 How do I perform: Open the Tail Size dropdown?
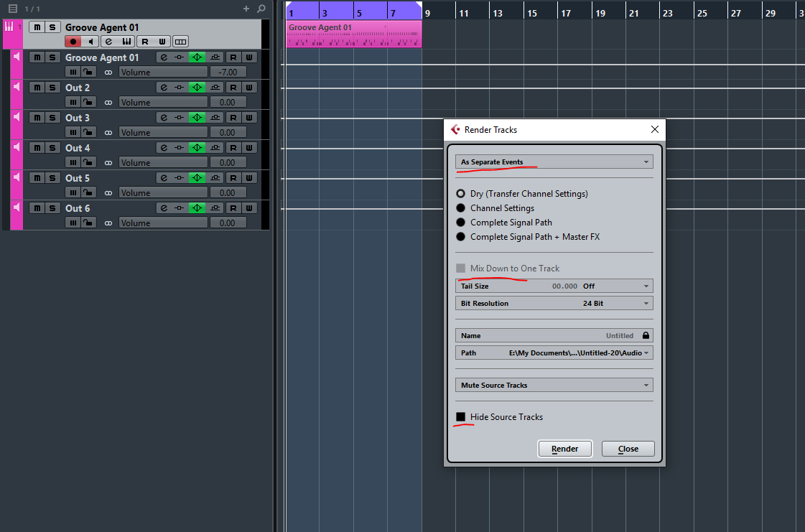pyautogui.click(x=554, y=286)
